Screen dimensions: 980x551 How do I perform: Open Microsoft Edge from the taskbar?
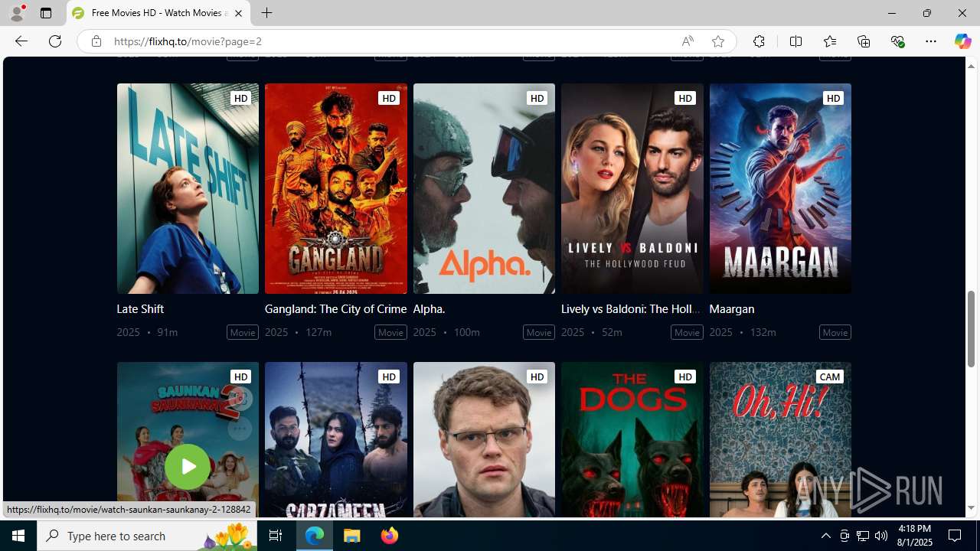coord(315,536)
